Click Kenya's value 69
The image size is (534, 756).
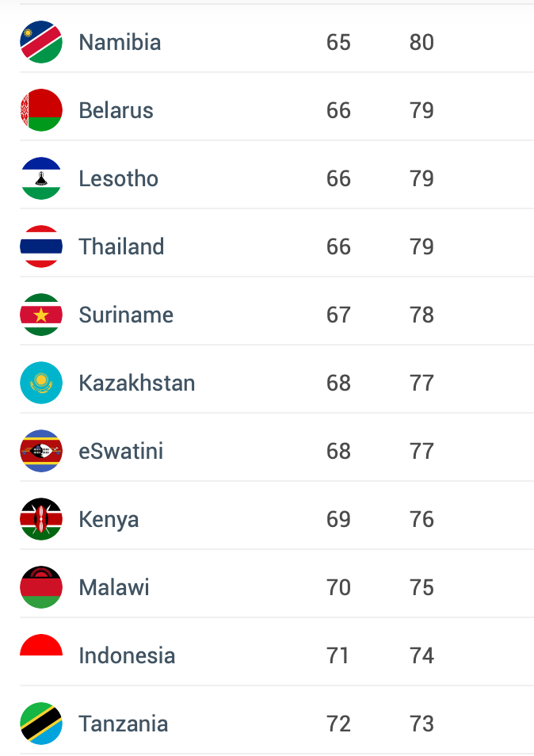[x=338, y=519]
